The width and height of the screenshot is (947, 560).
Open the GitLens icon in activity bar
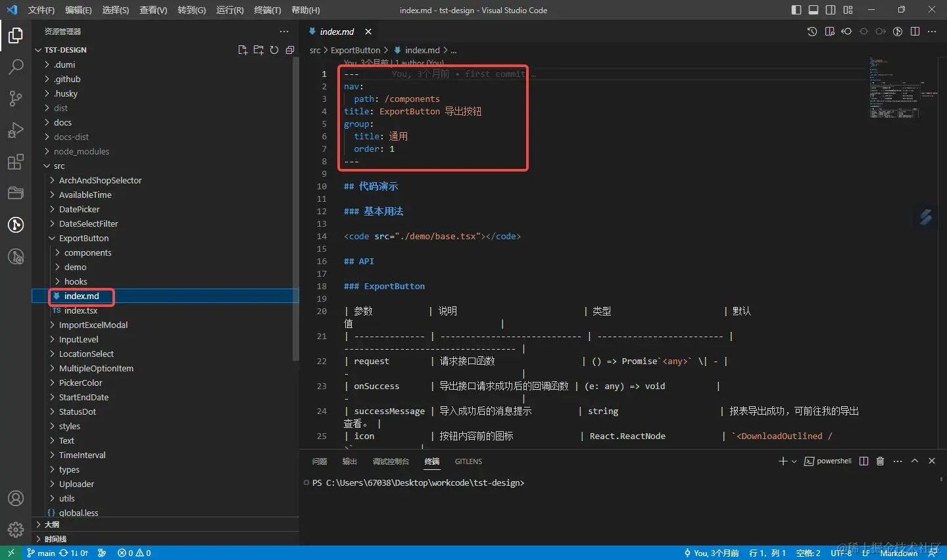click(16, 225)
